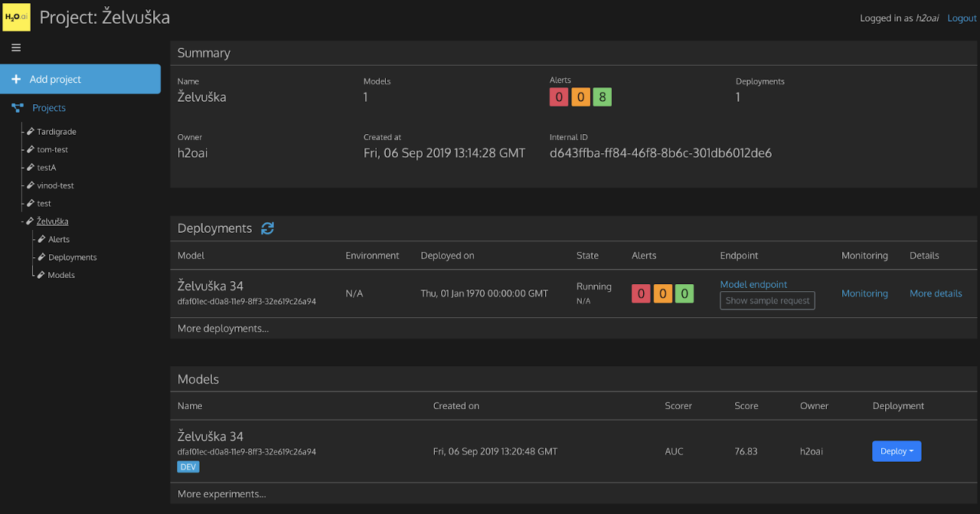Click the Internal ID value d643ffba
Viewport: 980px width, 514px height.
pyautogui.click(x=661, y=153)
